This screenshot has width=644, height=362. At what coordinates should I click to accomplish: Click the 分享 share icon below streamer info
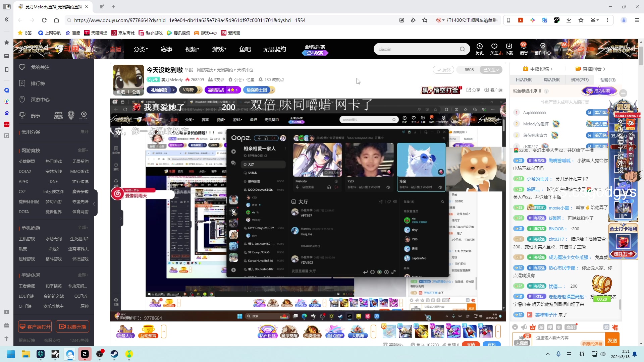tap(473, 90)
